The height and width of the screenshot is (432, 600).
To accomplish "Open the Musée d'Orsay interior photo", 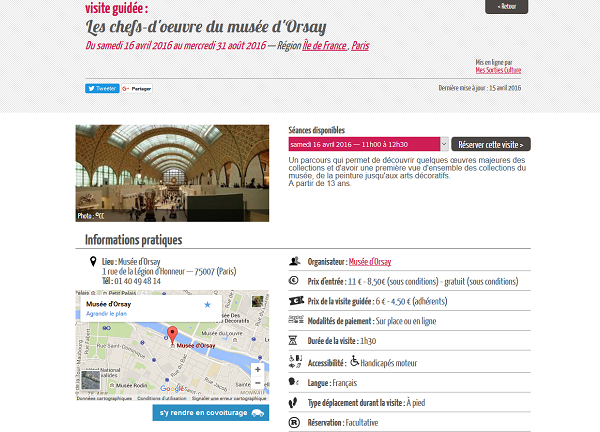I will [x=172, y=173].
